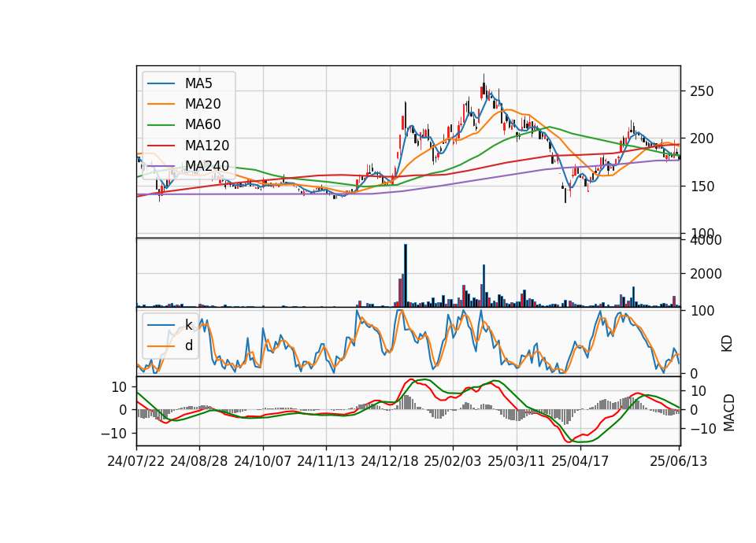Click the red MA120 legend line sample
Image resolution: width=756 pixels, height=543 pixels.
click(x=161, y=146)
